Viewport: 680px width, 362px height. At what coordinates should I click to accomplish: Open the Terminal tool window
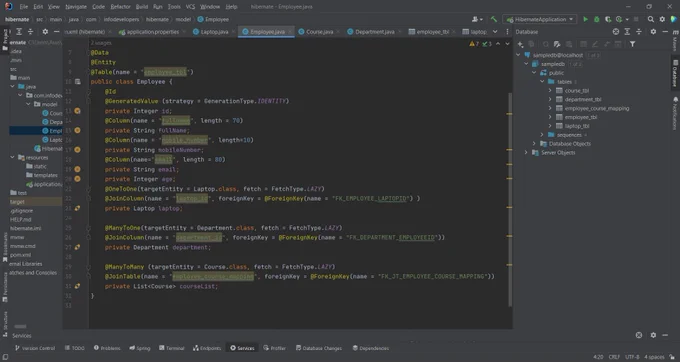[172, 348]
